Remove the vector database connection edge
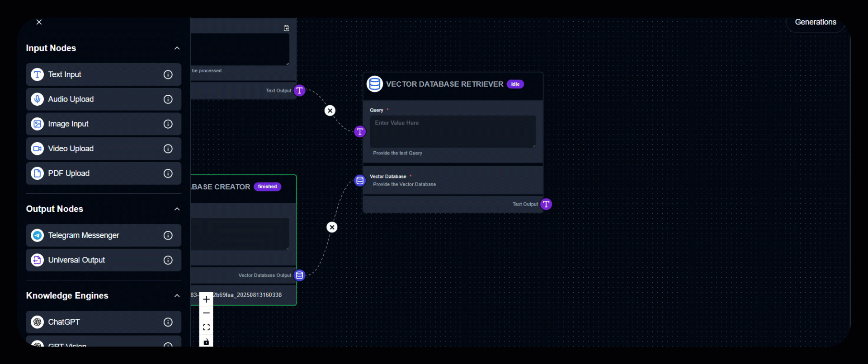Viewport: 868px width, 364px height. (332, 227)
